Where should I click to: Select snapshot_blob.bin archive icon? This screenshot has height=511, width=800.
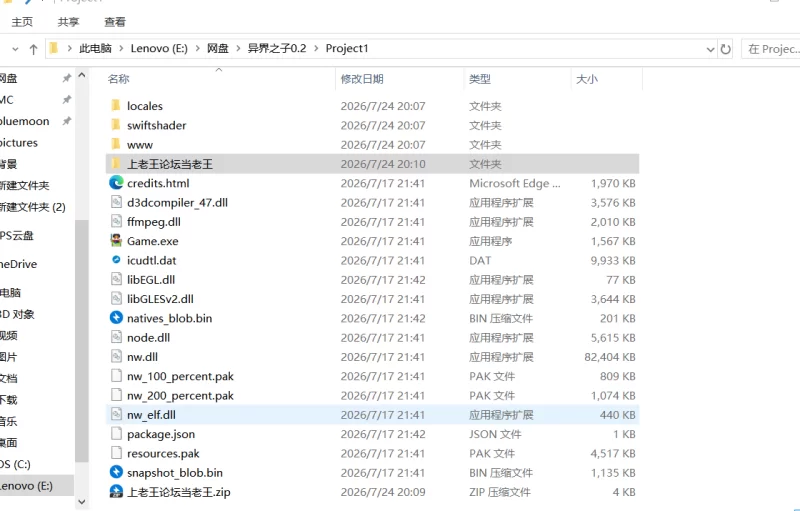(116, 472)
